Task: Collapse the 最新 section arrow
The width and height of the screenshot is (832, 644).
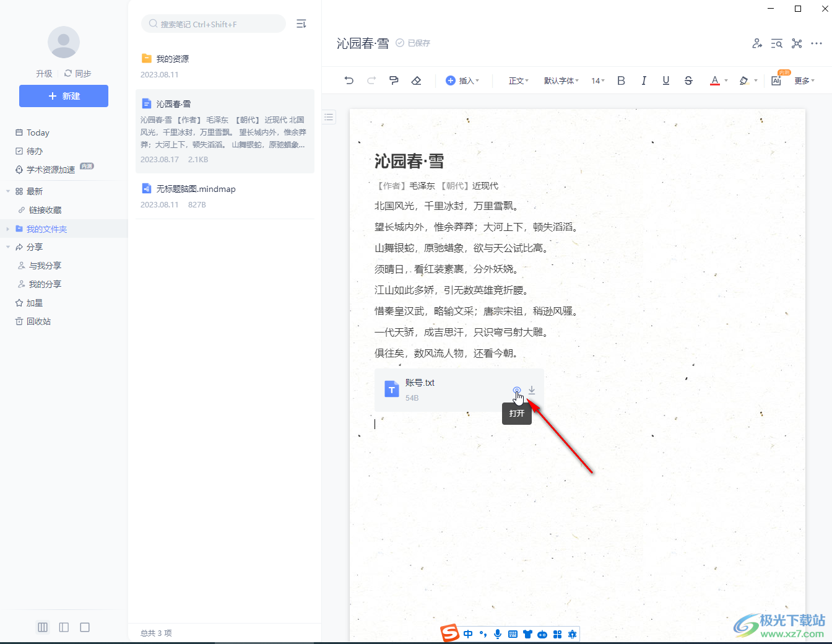Action: click(8, 191)
